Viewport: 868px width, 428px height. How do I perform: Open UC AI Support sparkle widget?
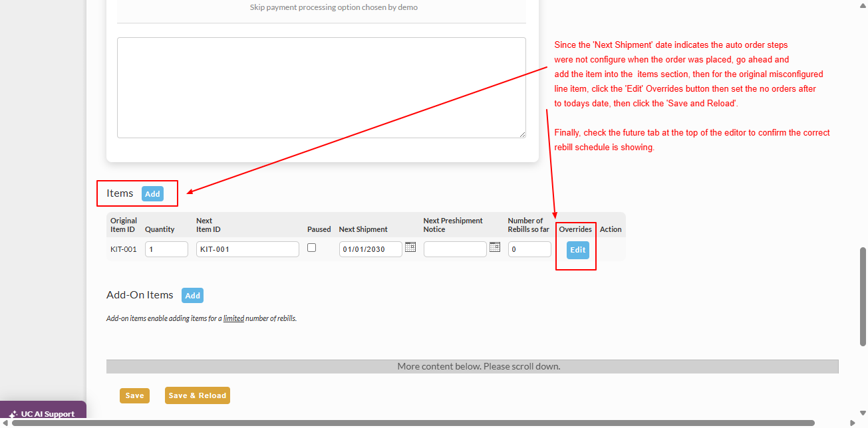click(43, 414)
